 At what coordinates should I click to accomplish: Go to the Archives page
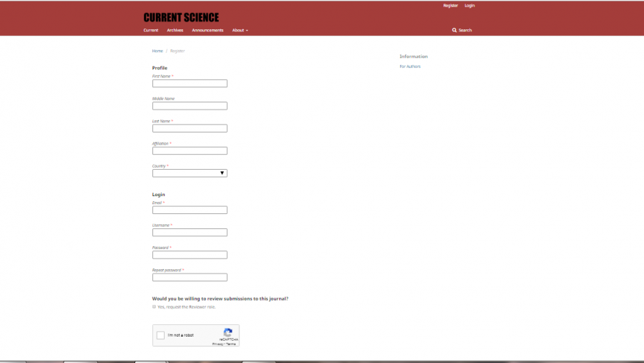[x=175, y=30]
